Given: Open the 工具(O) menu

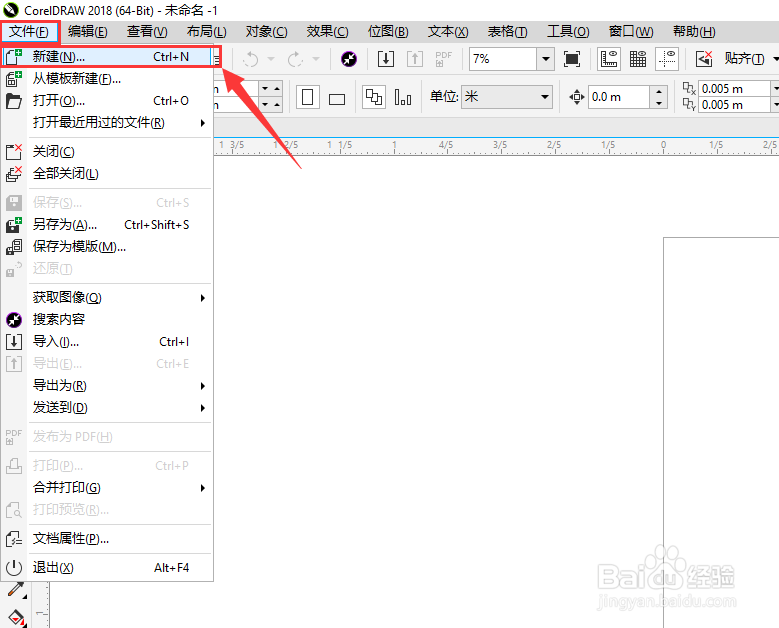Looking at the screenshot, I should coord(568,32).
